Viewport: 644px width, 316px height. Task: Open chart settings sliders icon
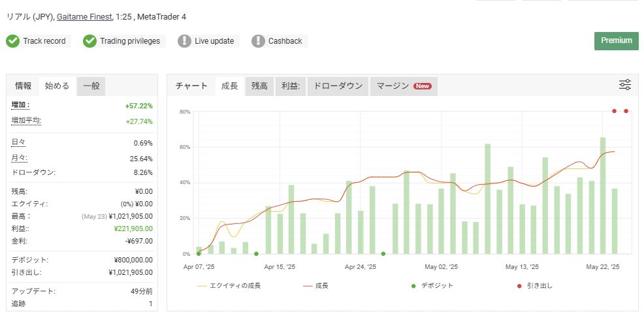tap(625, 85)
